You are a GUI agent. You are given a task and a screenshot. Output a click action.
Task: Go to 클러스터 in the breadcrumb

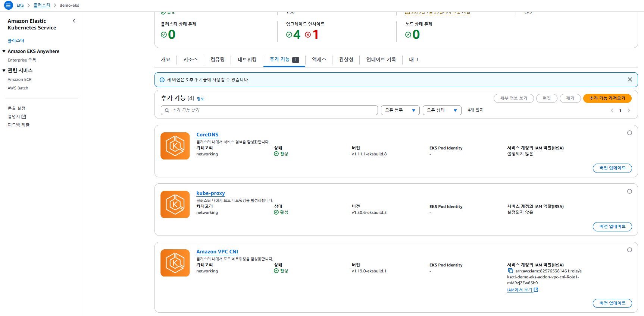click(42, 5)
